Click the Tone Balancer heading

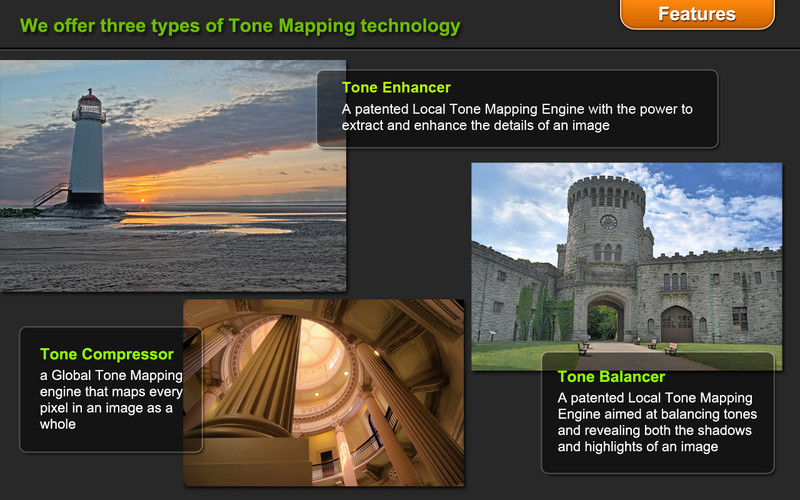(611, 377)
